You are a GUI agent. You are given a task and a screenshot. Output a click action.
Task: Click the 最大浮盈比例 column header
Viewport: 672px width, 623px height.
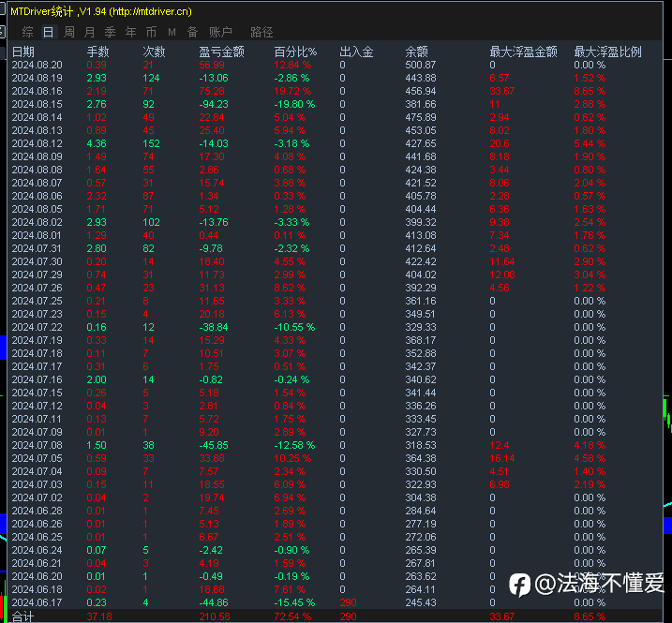pos(607,52)
